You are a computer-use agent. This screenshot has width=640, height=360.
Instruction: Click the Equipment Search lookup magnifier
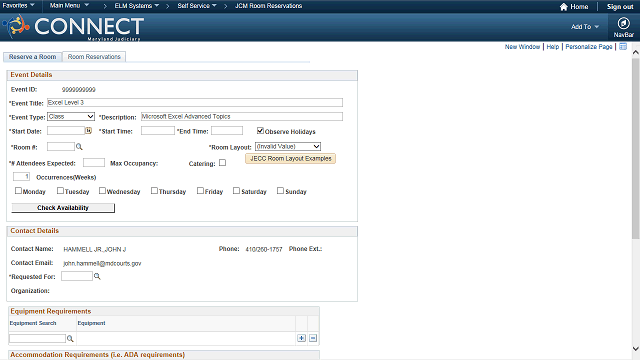click(x=70, y=338)
